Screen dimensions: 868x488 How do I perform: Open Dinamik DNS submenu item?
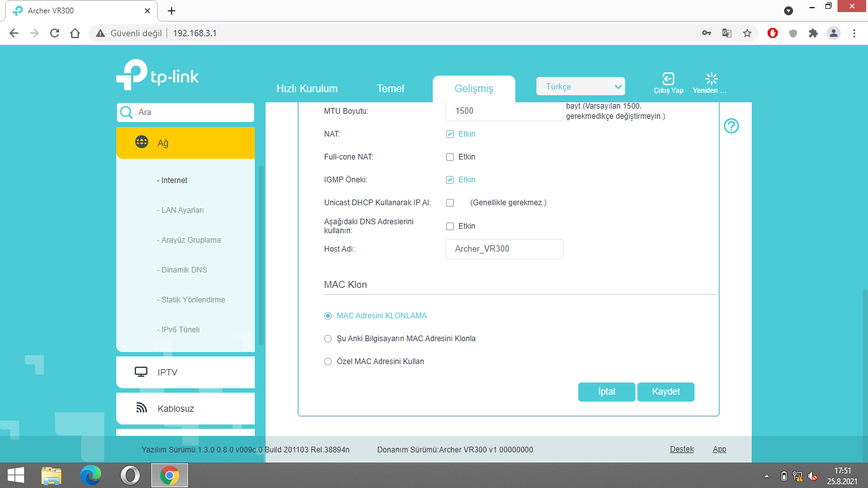pyautogui.click(x=182, y=270)
